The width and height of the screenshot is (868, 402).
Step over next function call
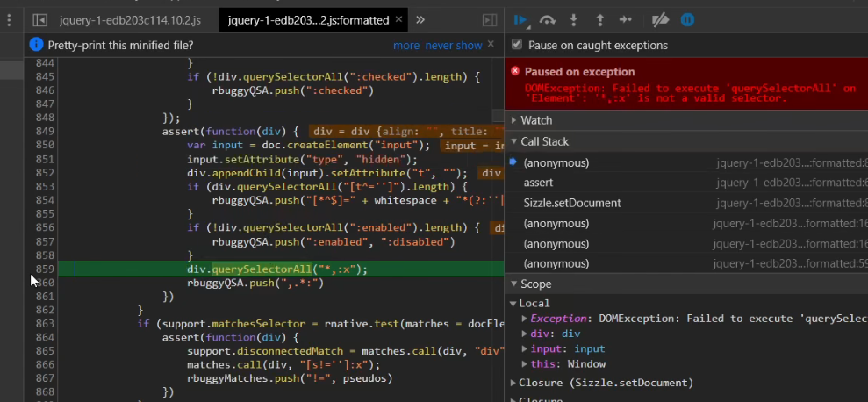point(548,19)
